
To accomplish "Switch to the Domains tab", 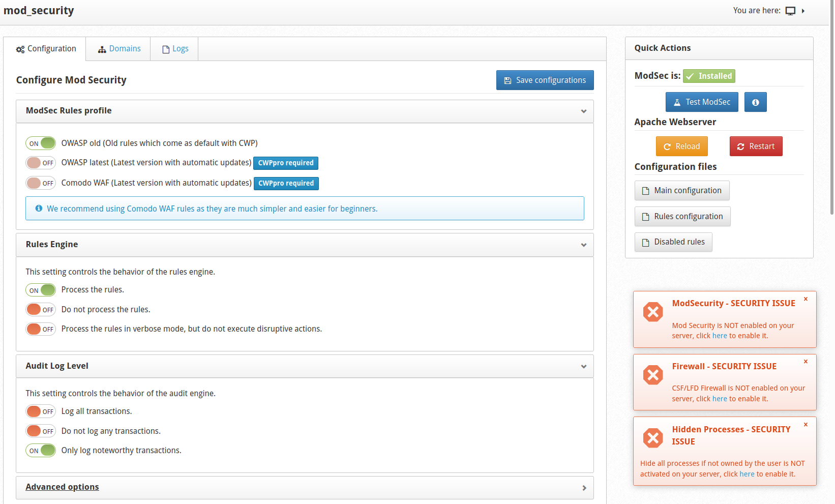I will pyautogui.click(x=119, y=49).
